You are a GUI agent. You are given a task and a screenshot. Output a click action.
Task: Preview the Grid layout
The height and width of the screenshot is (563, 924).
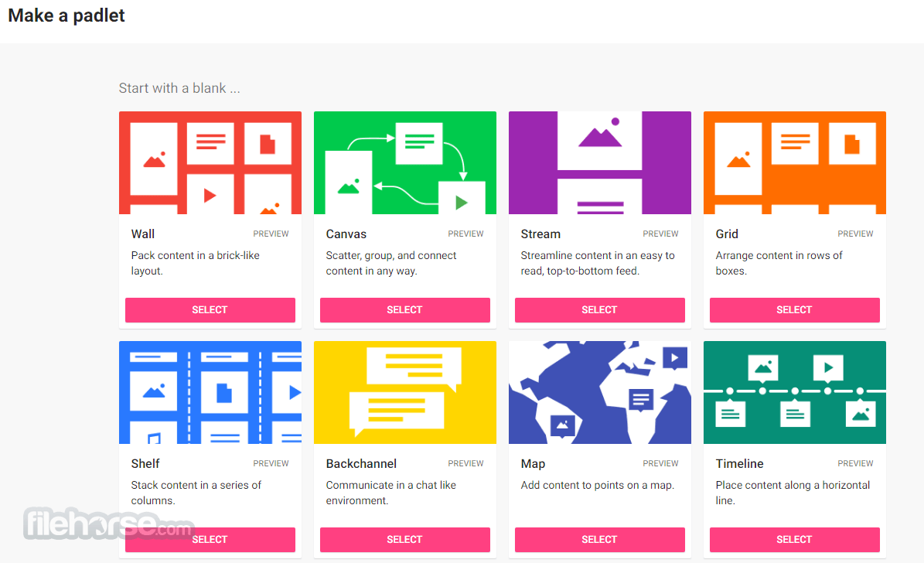(856, 234)
